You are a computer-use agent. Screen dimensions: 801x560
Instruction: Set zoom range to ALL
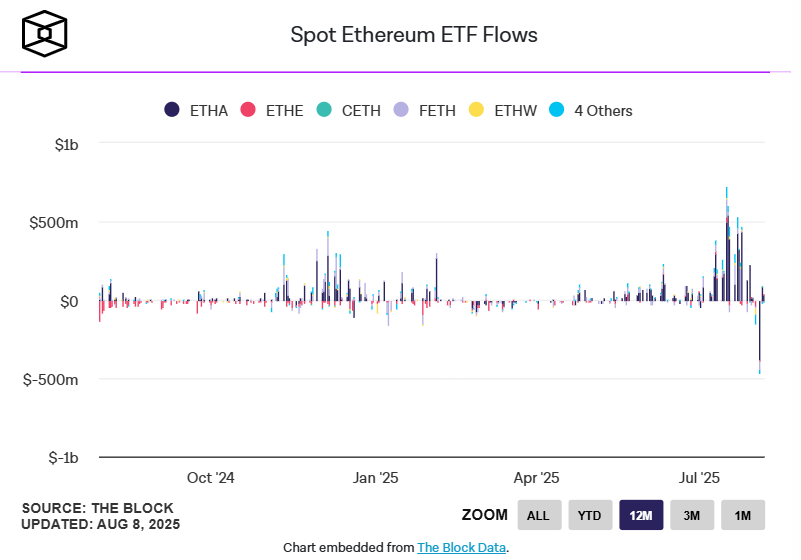539,515
